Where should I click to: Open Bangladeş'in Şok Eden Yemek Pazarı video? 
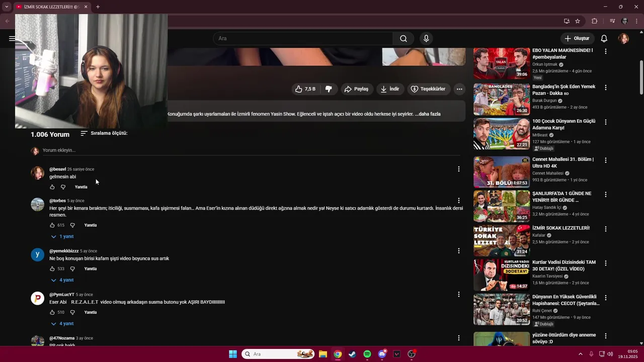(x=563, y=90)
